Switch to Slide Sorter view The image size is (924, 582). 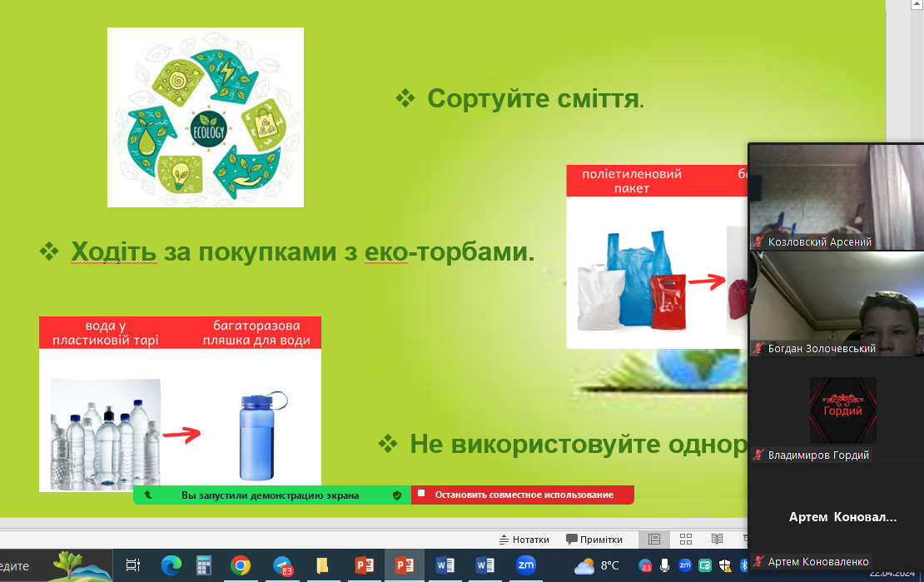point(685,539)
